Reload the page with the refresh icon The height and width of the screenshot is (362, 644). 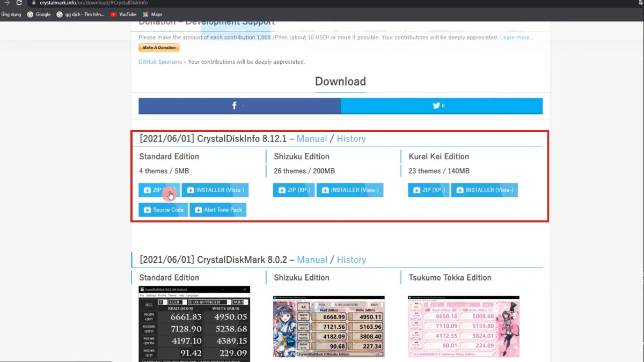click(19, 3)
